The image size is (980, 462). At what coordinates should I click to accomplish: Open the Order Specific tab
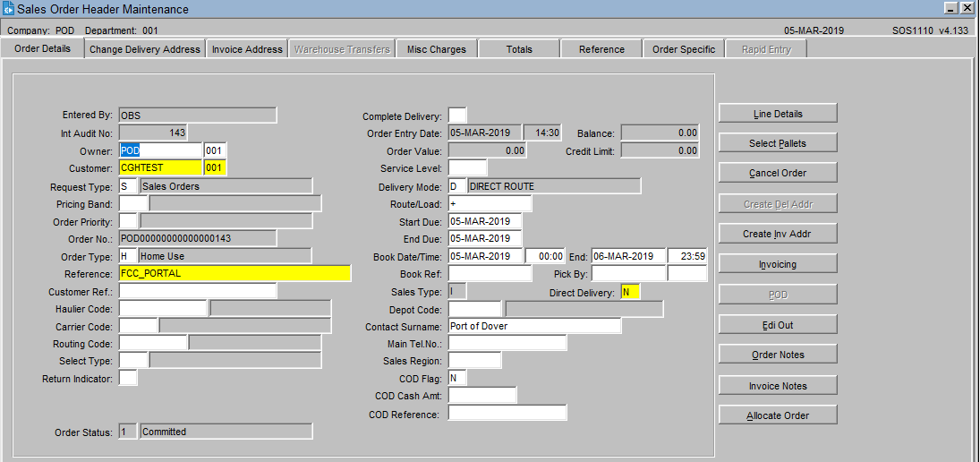click(x=684, y=49)
